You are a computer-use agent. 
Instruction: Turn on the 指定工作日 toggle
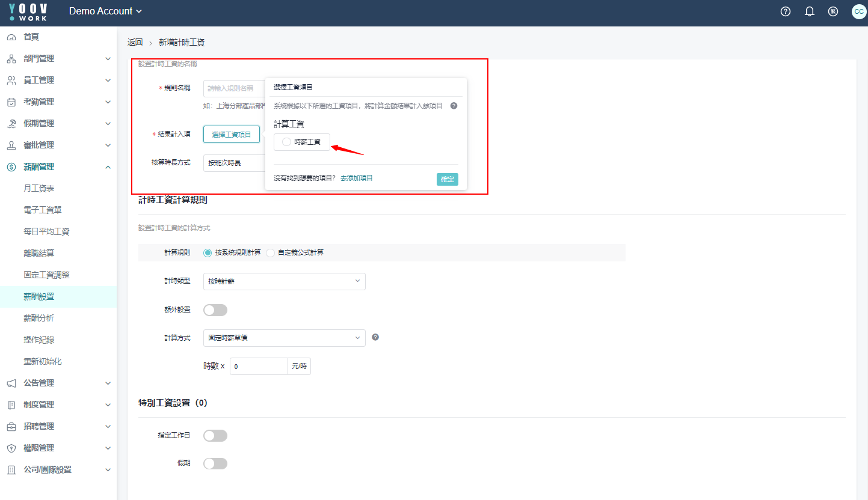(215, 436)
